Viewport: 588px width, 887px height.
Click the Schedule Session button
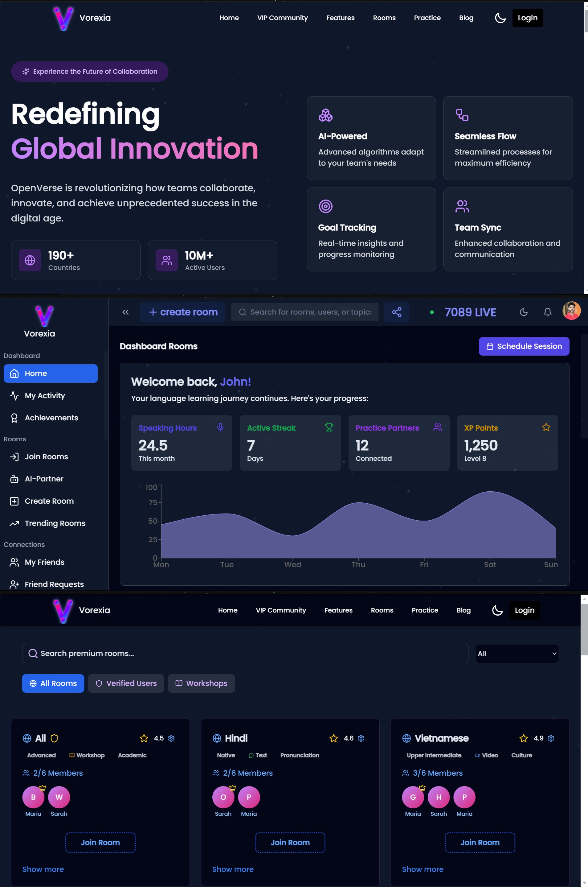[524, 346]
